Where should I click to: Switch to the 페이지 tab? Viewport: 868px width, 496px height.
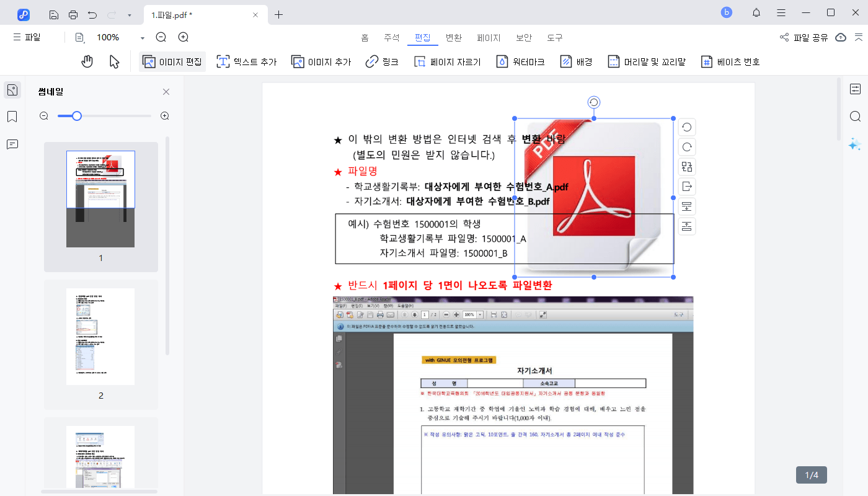(489, 37)
